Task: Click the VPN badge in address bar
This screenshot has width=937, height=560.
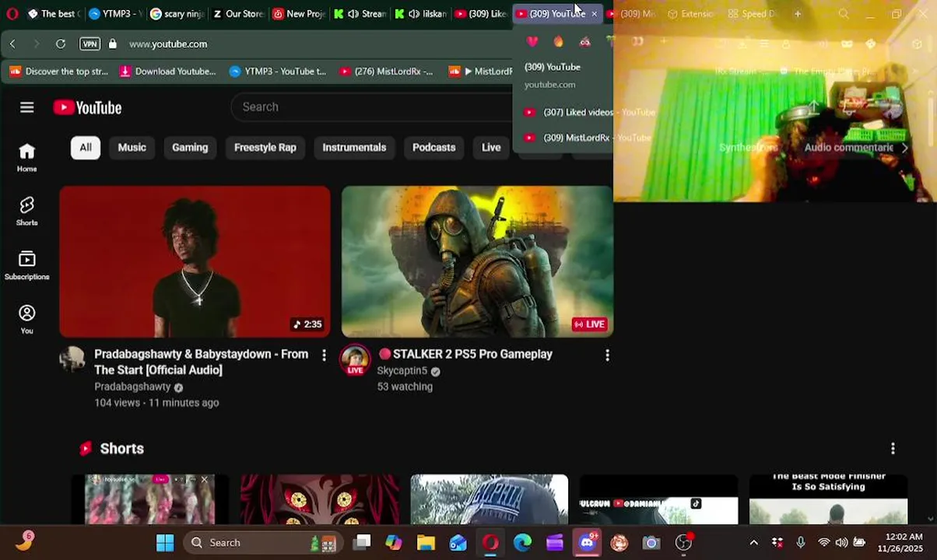Action: tap(89, 44)
